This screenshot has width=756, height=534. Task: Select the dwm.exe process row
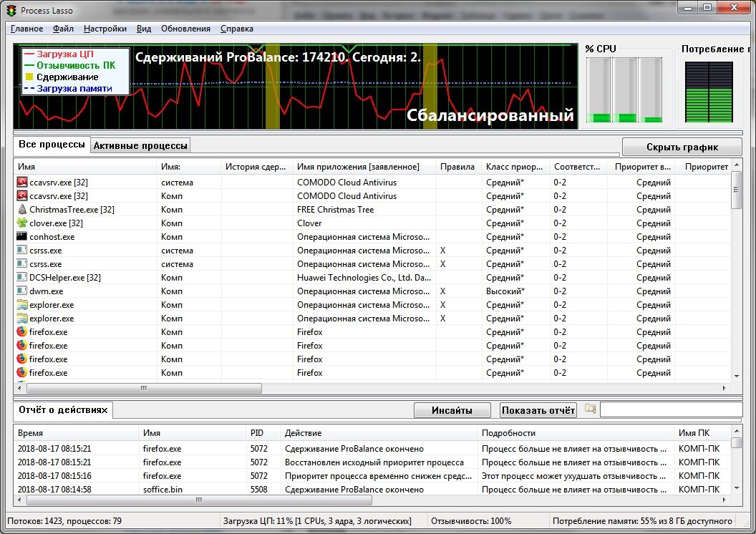tap(373, 291)
